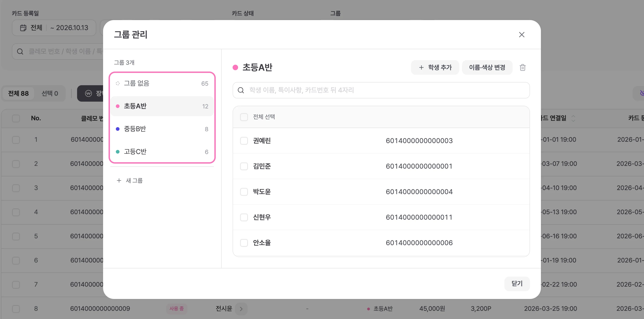The height and width of the screenshot is (319, 644).
Task: Click the magnifier icon in student search
Action: (x=241, y=90)
